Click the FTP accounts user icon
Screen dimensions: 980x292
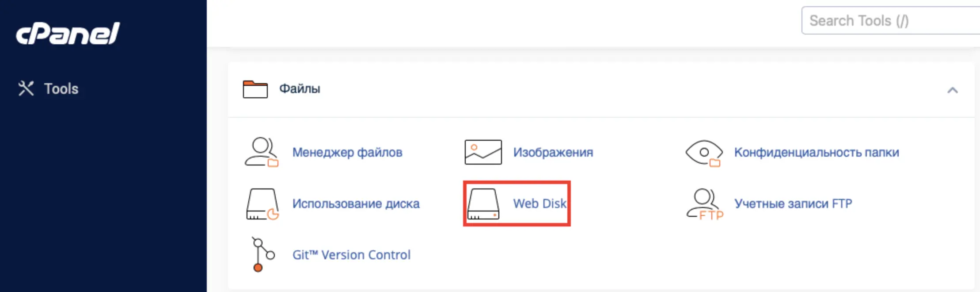click(705, 204)
